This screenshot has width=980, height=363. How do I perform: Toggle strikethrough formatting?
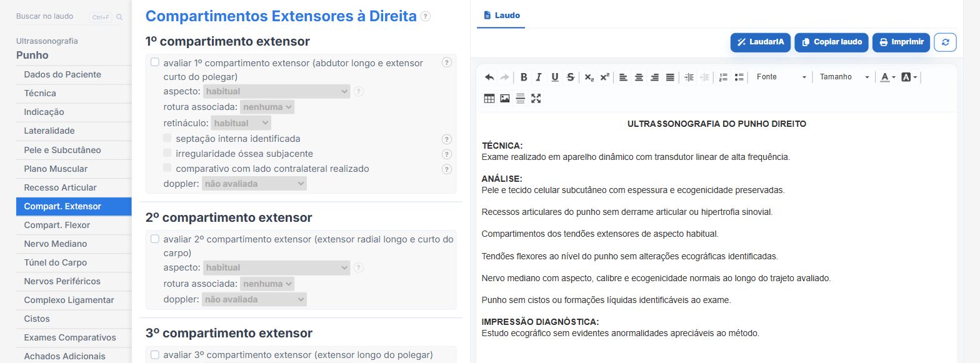pyautogui.click(x=570, y=77)
